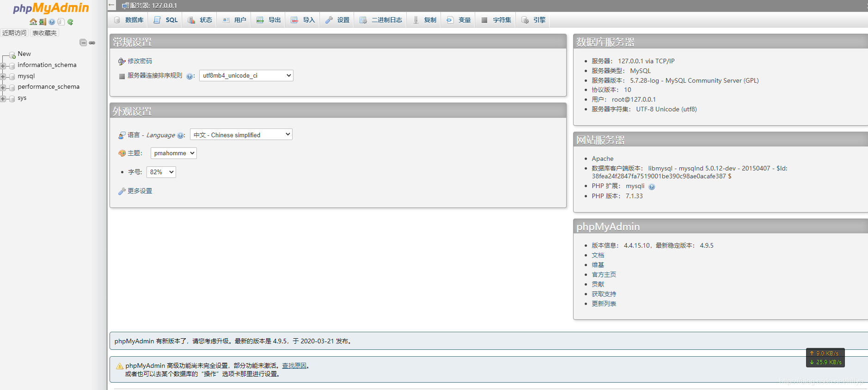Open the pmahomme theme dropdown
Viewport: 868px width, 390px height.
[x=174, y=153]
